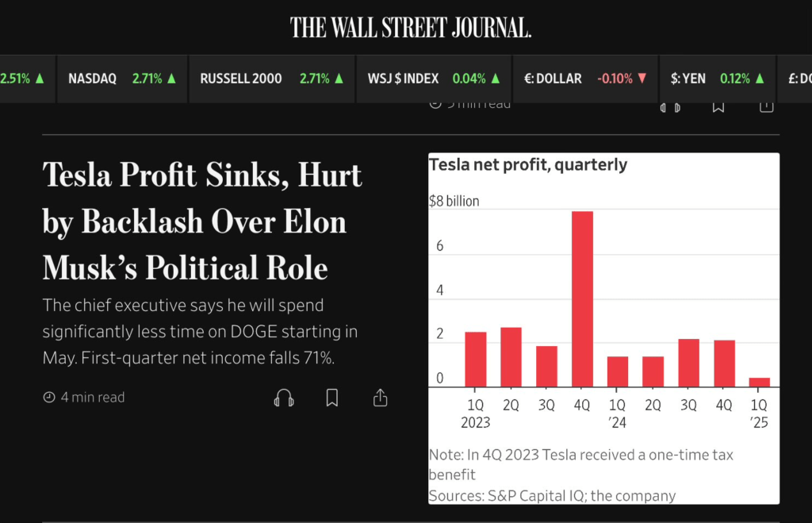Viewport: 812px width, 523px height.
Task: Open the WSJ $ INDEX ticker label
Action: [403, 79]
